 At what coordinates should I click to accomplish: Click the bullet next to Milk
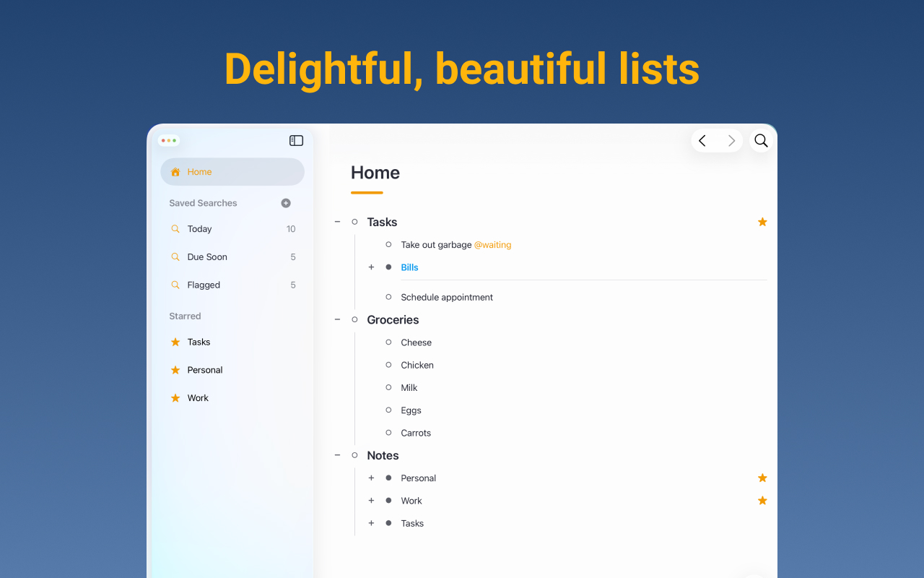388,388
